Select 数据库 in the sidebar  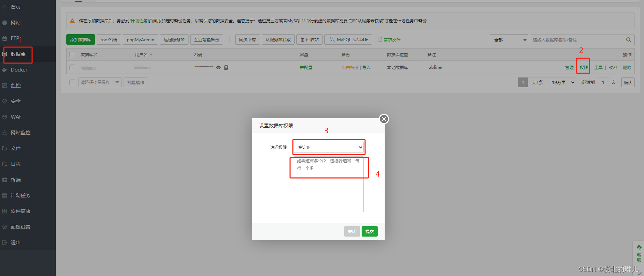point(18,54)
